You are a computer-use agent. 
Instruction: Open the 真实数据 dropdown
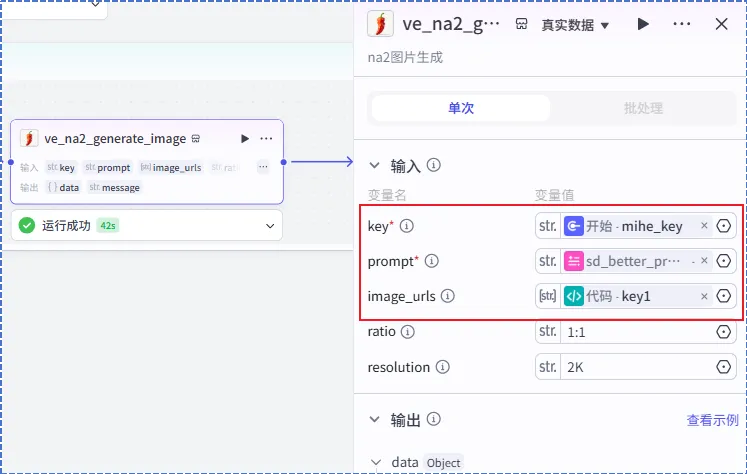click(x=575, y=25)
